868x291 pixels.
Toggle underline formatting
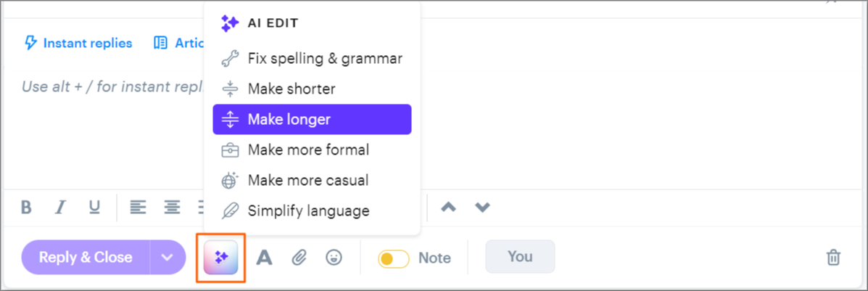(94, 208)
